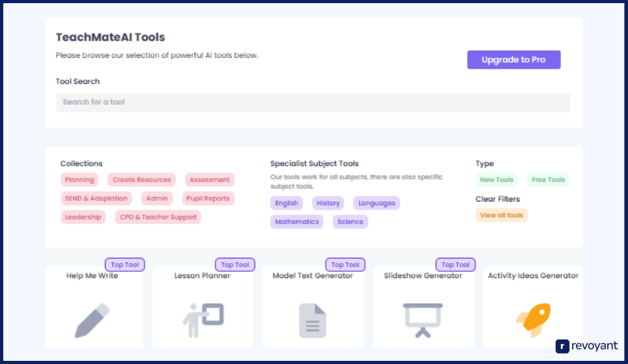628x364 pixels.
Task: Open the Slideshow Generator projector screen icon
Action: [x=423, y=320]
